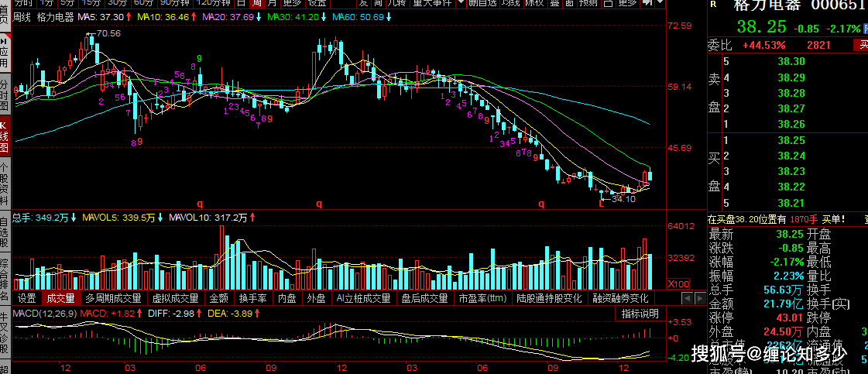Viewport: 868px width, 374px height.
Task: Select the 60分 minute period
Action: pos(142,3)
